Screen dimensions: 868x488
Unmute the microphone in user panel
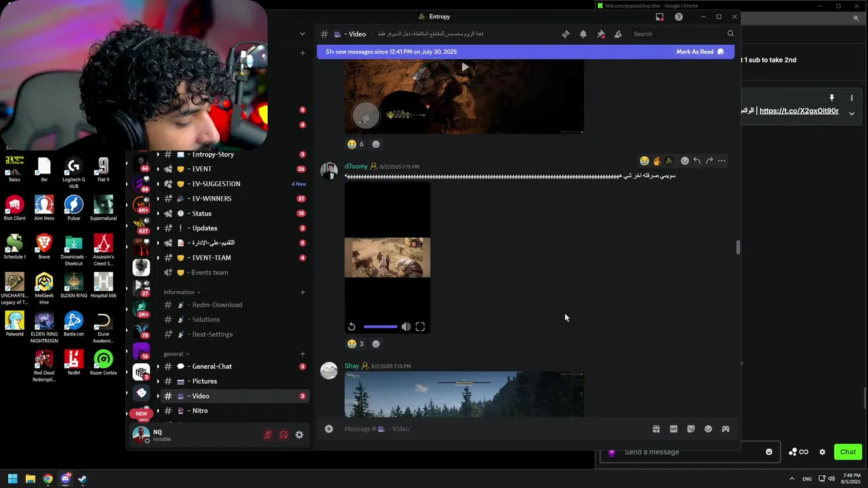(x=268, y=435)
